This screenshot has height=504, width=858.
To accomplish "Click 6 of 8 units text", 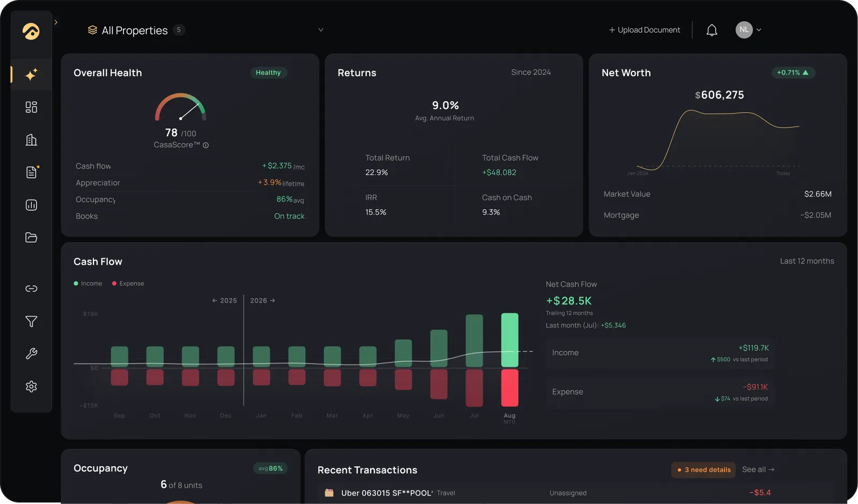I will tap(181, 485).
